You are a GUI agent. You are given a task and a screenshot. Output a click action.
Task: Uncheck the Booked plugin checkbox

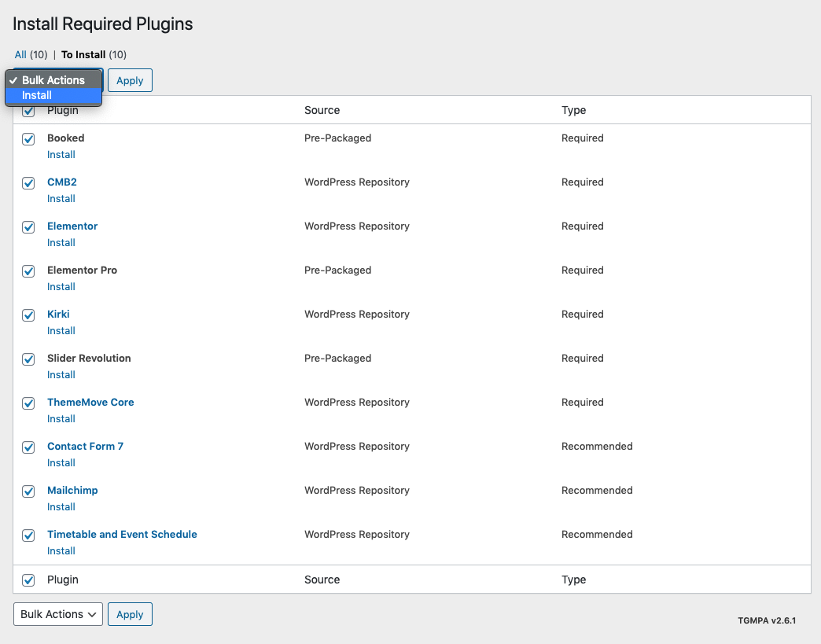pos(28,138)
